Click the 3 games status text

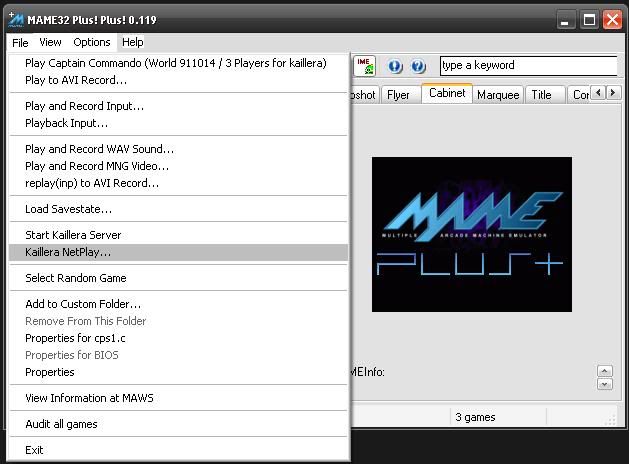click(475, 417)
